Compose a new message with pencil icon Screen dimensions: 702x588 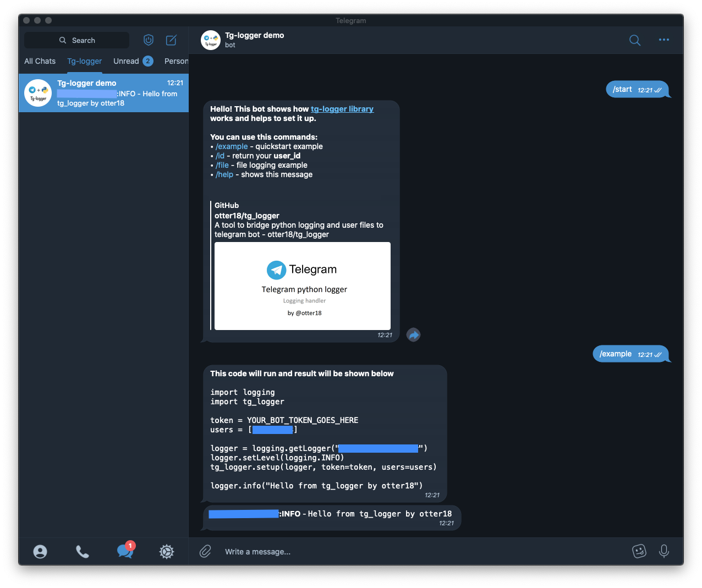point(171,40)
